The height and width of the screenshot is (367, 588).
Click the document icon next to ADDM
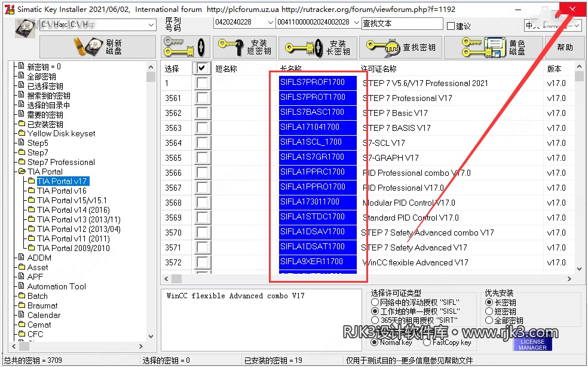point(22,258)
